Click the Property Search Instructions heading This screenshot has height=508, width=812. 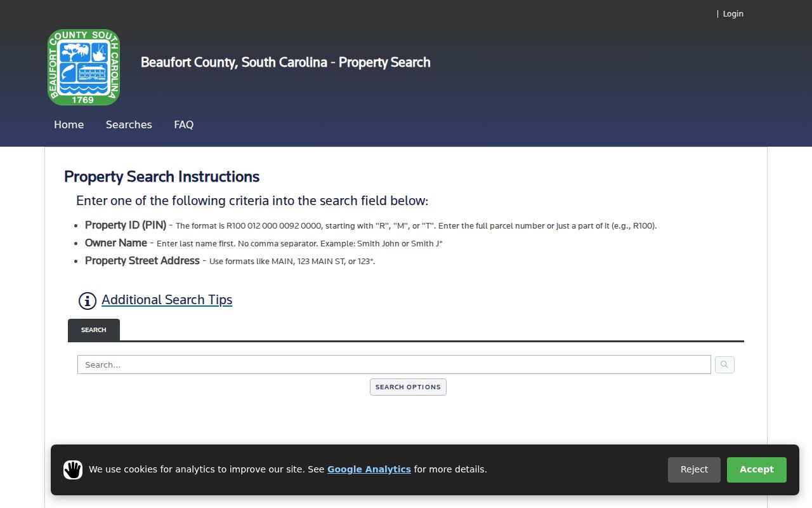(x=162, y=177)
